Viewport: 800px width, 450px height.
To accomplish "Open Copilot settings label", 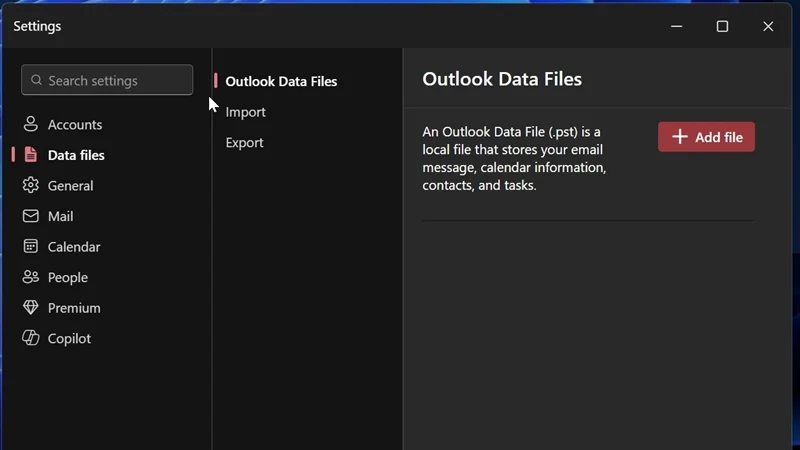I will click(x=69, y=339).
